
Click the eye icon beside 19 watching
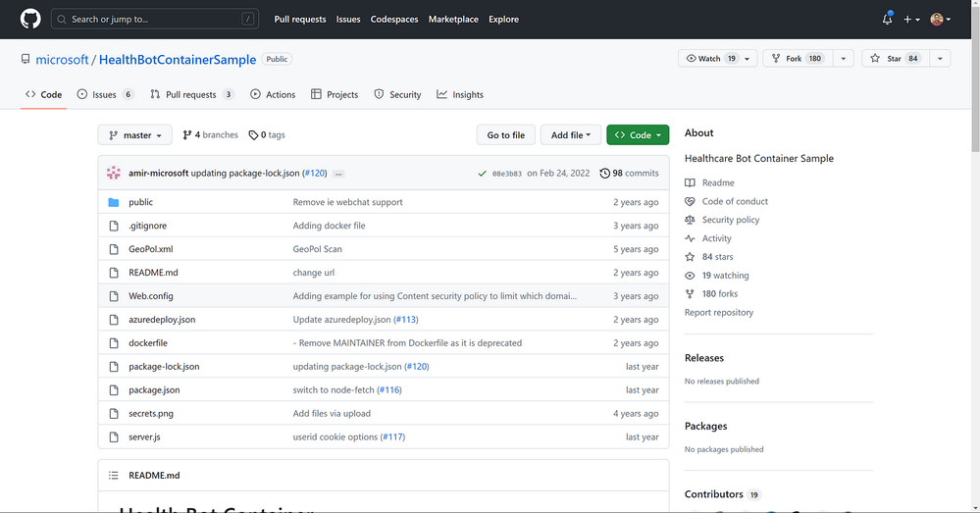(690, 275)
